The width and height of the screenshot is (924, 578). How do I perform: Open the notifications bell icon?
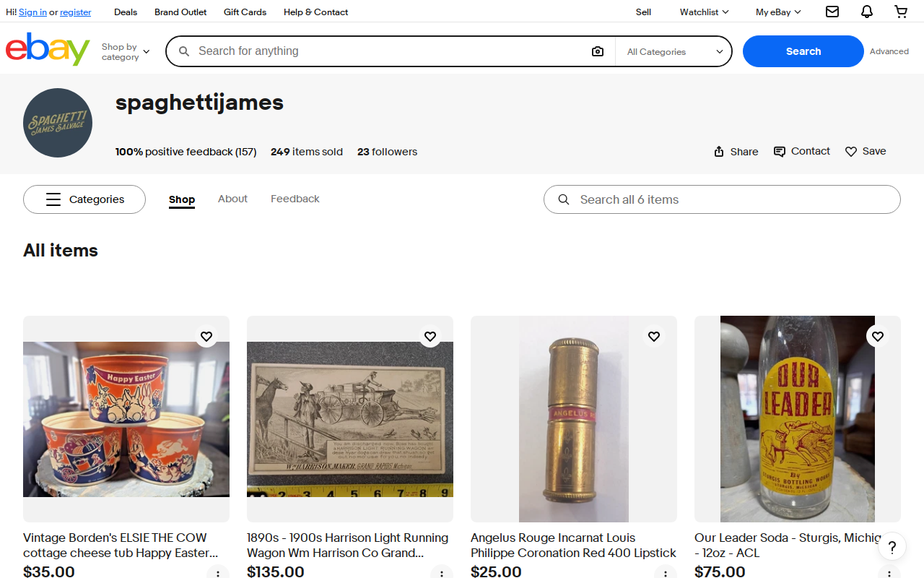coord(867,12)
